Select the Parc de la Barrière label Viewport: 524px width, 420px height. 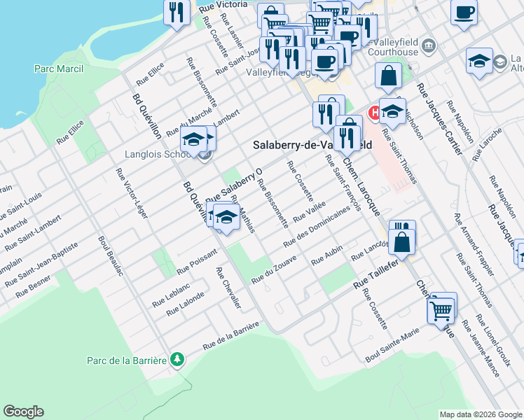(127, 360)
